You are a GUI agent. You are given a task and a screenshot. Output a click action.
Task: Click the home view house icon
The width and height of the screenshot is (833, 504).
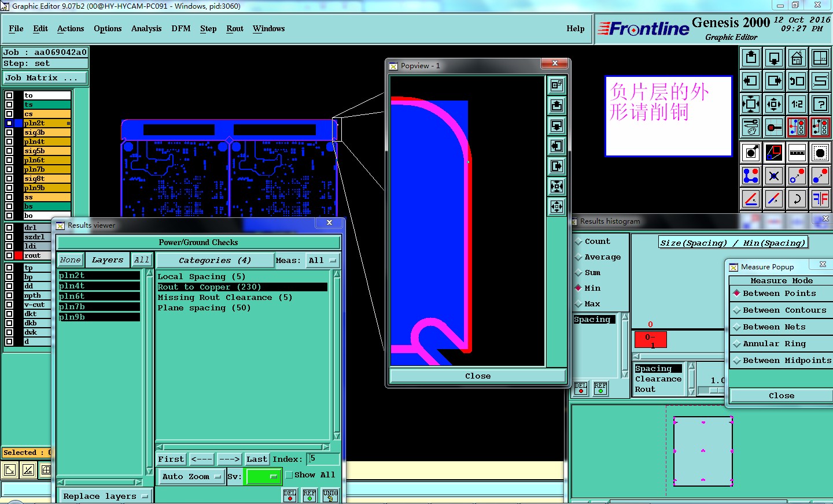tap(797, 58)
